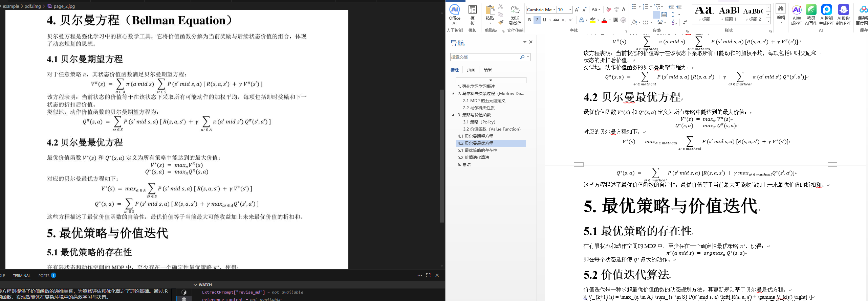Toggle superscript x² formatting

[571, 20]
